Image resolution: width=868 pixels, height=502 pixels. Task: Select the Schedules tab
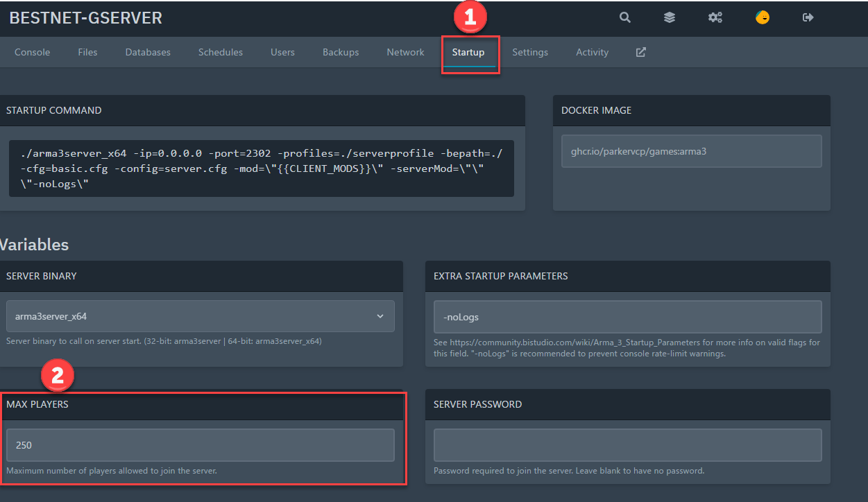[221, 52]
